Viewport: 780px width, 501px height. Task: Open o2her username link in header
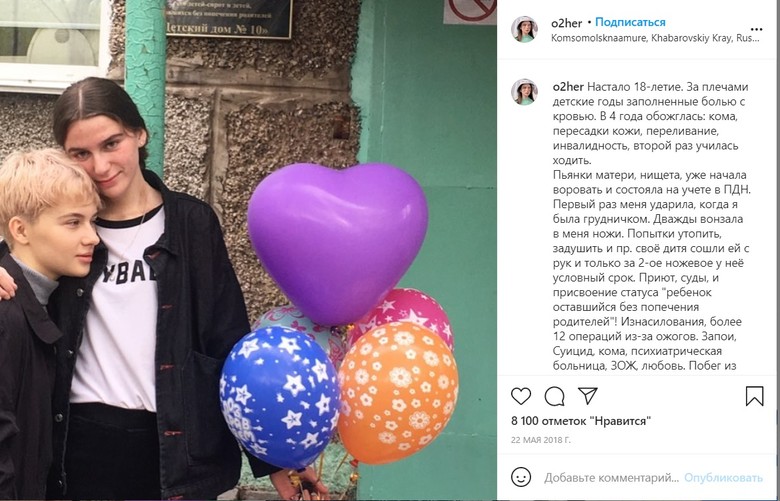click(x=567, y=23)
